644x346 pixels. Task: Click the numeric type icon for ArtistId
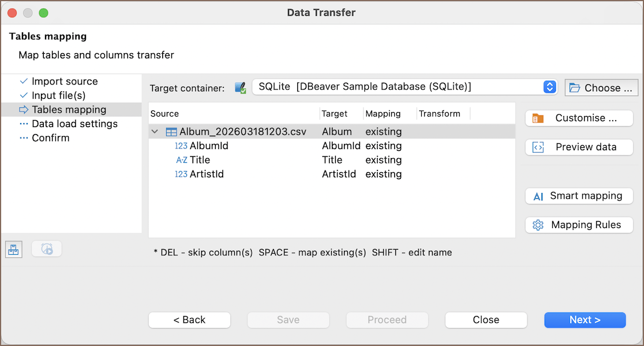point(181,174)
